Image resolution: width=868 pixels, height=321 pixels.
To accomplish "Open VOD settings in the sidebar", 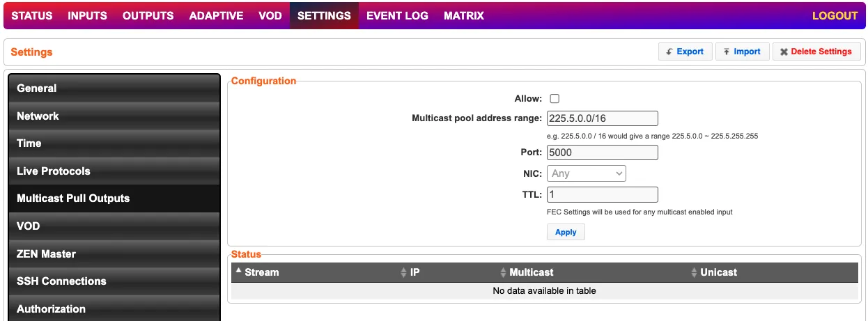I will point(114,226).
